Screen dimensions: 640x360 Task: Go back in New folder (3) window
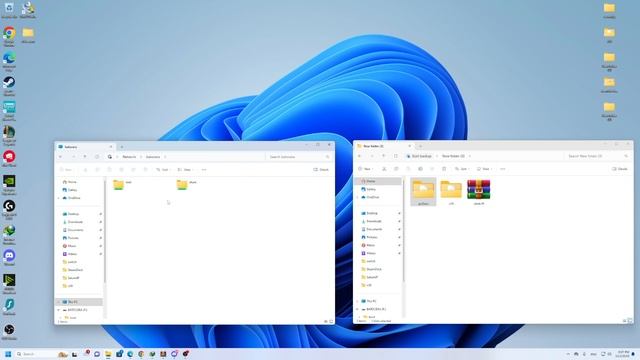pos(360,156)
